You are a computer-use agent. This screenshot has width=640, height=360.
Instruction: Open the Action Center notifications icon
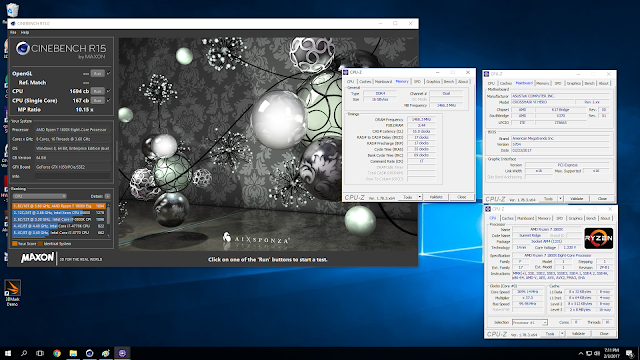point(630,353)
